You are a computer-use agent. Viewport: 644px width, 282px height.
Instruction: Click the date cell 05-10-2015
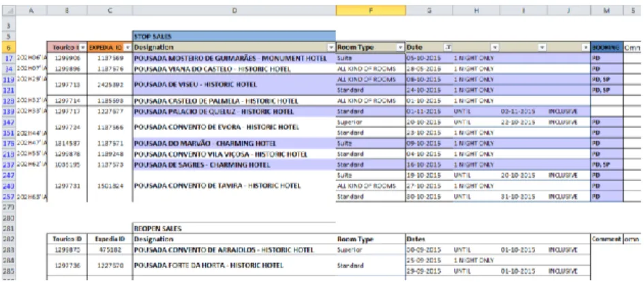pyautogui.click(x=429, y=59)
